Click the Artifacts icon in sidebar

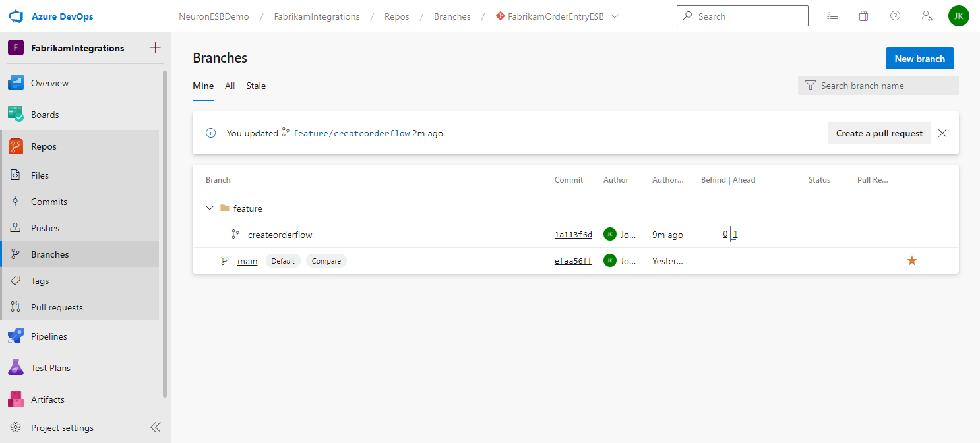click(16, 399)
